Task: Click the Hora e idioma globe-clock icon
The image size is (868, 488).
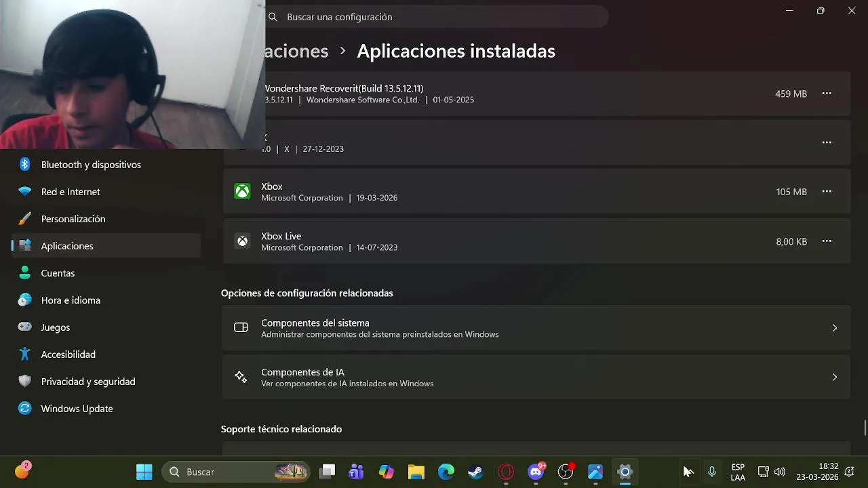Action: click(25, 300)
